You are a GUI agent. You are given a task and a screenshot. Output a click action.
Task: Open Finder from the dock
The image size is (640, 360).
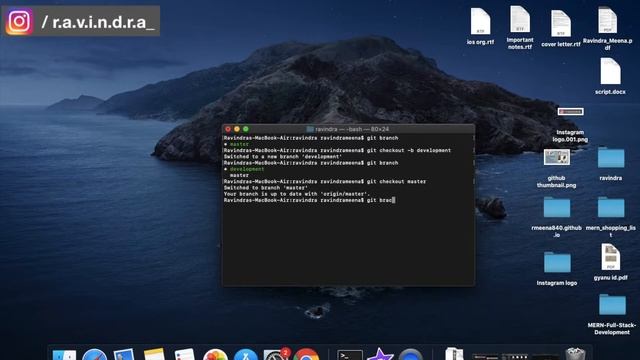coord(64,355)
